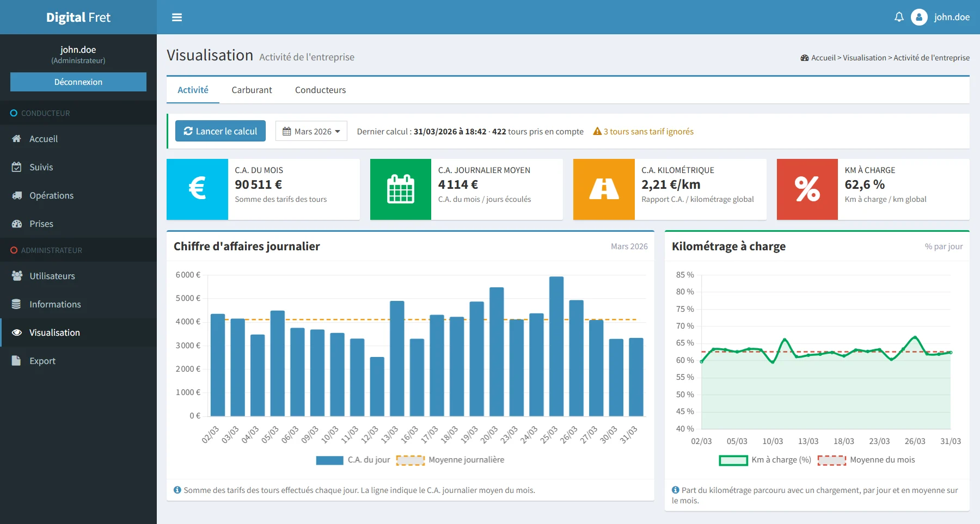The image size is (980, 524).
Task: Click the 90 511 € monthly revenue value
Action: coord(258,184)
